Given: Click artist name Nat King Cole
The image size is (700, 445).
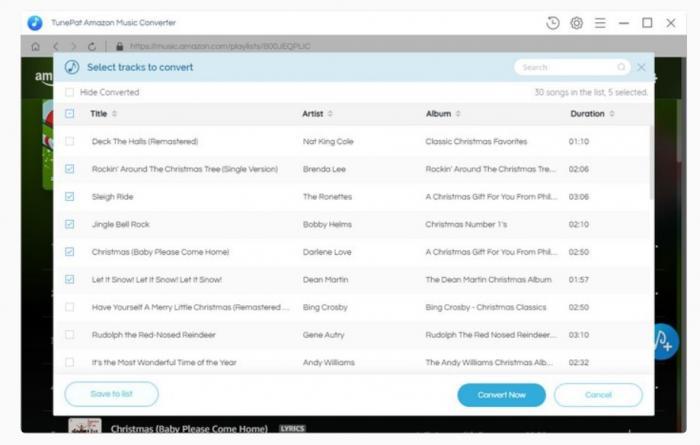Looking at the screenshot, I should [x=328, y=141].
